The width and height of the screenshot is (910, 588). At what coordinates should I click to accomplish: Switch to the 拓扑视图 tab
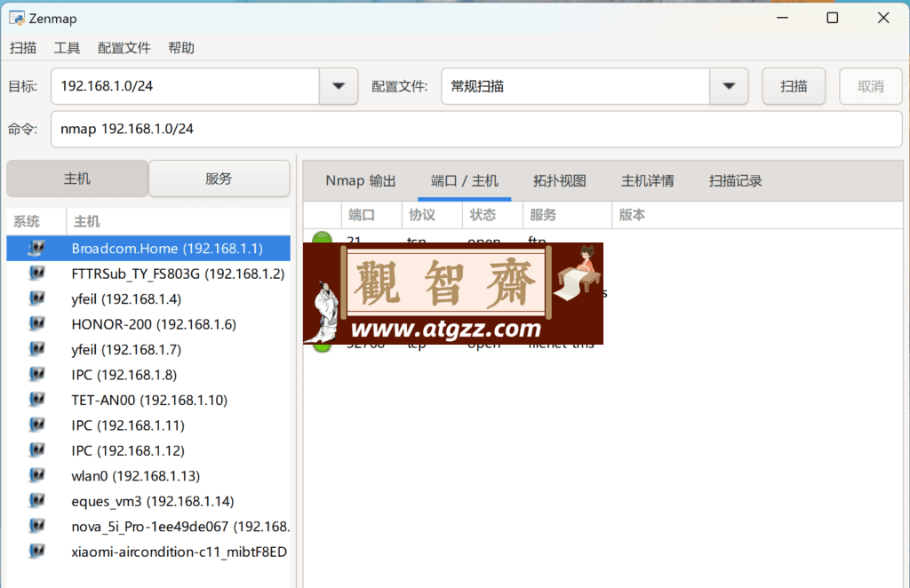click(x=560, y=181)
